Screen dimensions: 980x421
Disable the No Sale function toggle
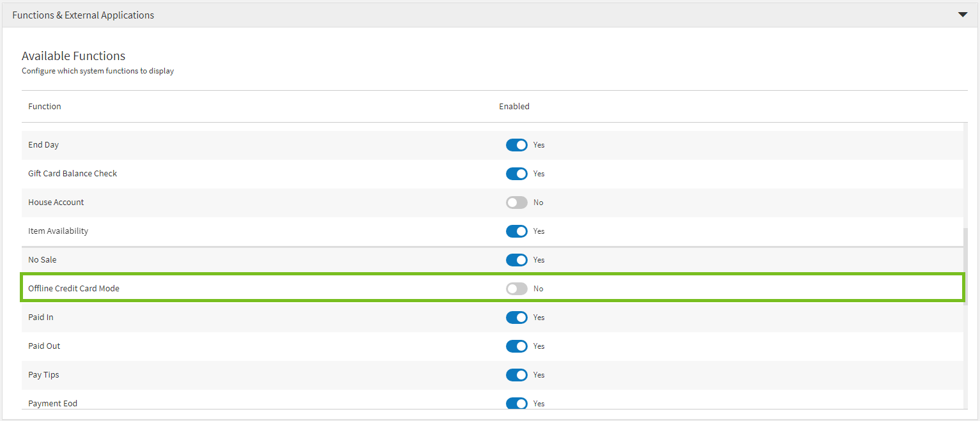point(516,260)
